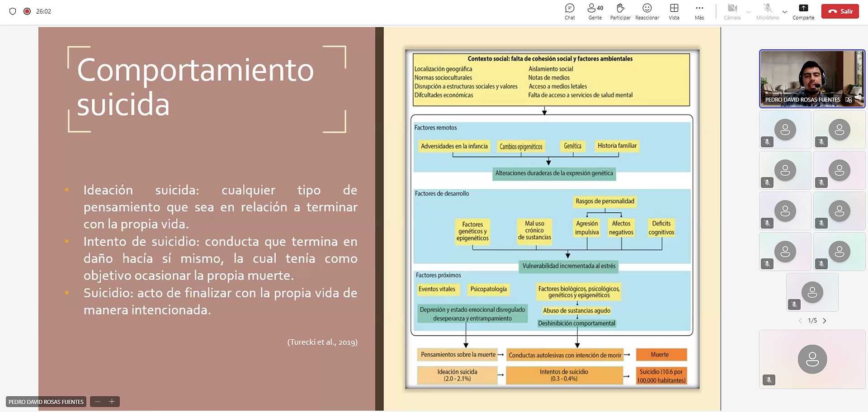Click the 26:02 meeting timer

[x=43, y=11]
